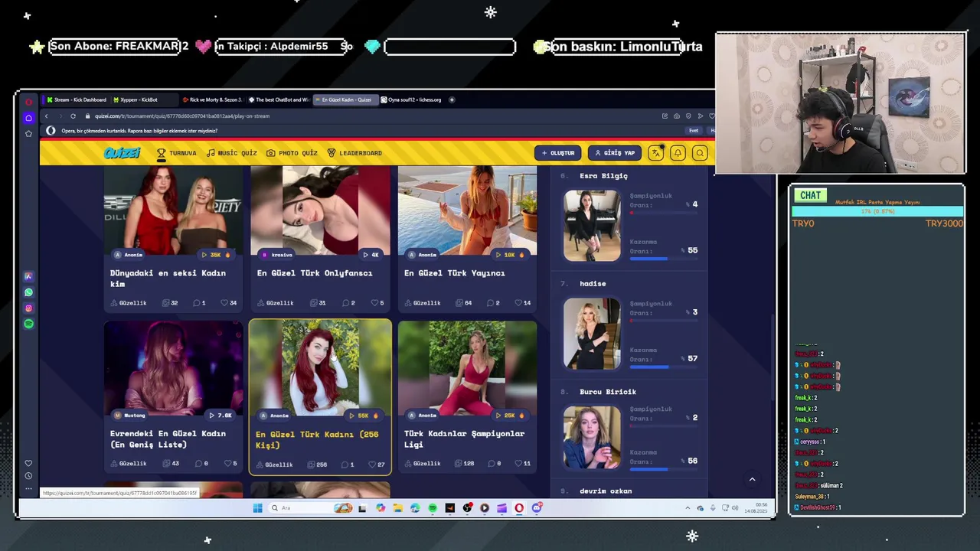Switch to Rick ve Morty tab

point(211,99)
